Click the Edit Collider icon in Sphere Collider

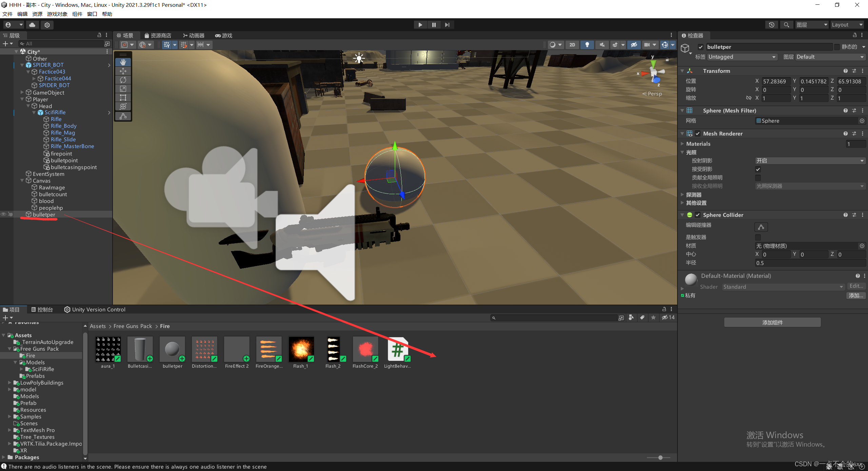coord(761,227)
